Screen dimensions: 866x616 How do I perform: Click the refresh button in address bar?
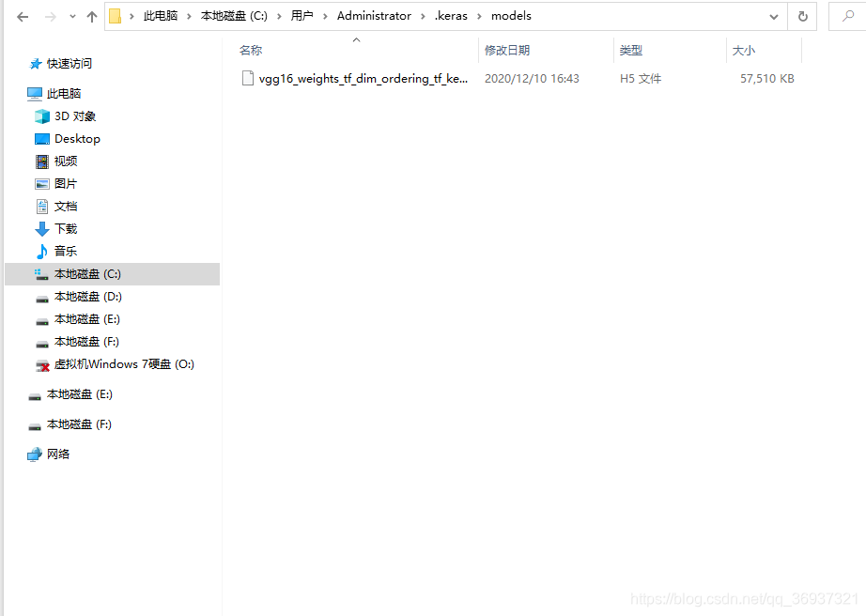click(x=806, y=16)
